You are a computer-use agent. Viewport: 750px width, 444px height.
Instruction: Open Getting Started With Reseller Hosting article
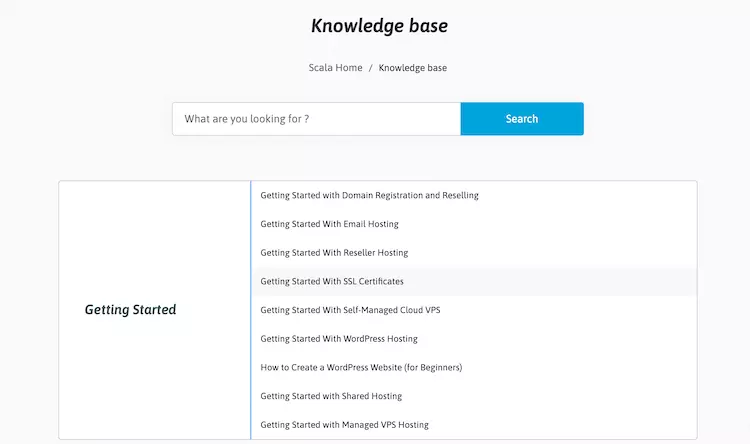click(334, 253)
